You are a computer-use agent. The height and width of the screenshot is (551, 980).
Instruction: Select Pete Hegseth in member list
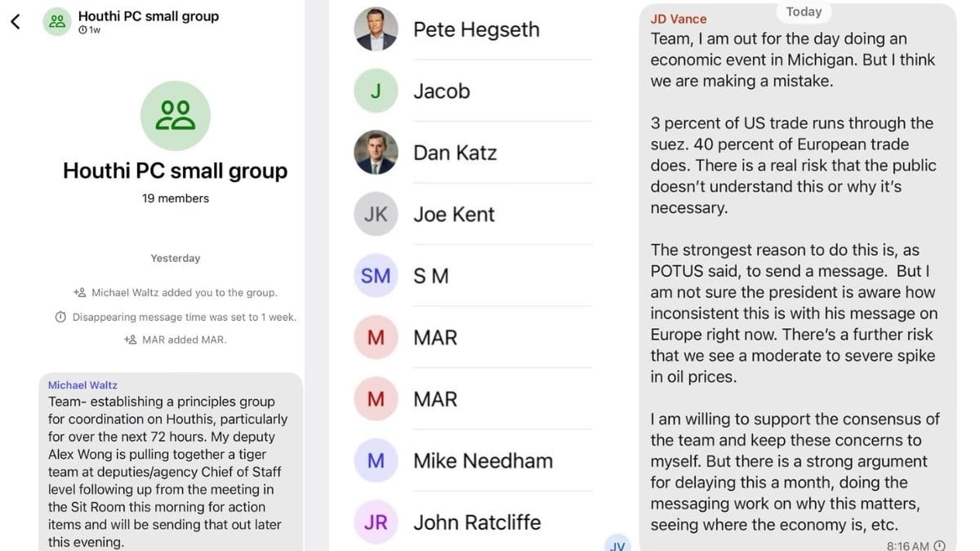point(476,29)
